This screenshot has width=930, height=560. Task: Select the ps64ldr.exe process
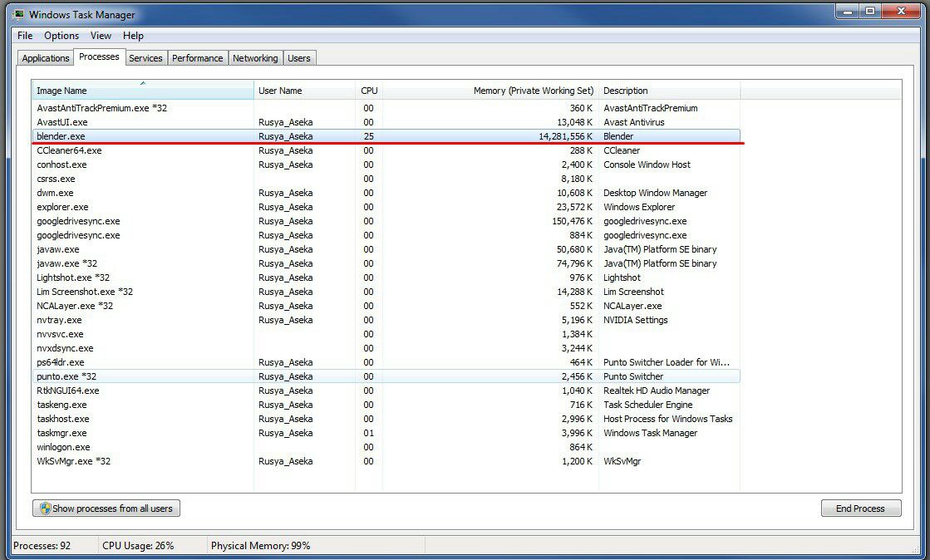pos(386,362)
